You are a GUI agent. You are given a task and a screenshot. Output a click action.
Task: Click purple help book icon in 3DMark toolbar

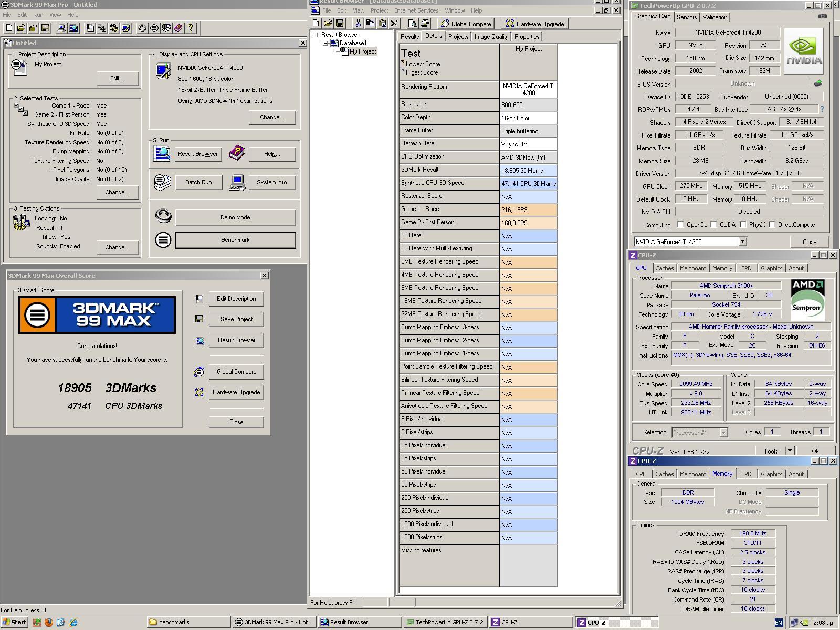click(178, 28)
